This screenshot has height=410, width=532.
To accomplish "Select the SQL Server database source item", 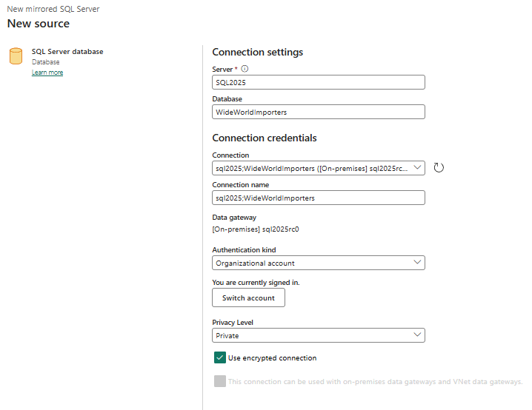I will pyautogui.click(x=67, y=52).
